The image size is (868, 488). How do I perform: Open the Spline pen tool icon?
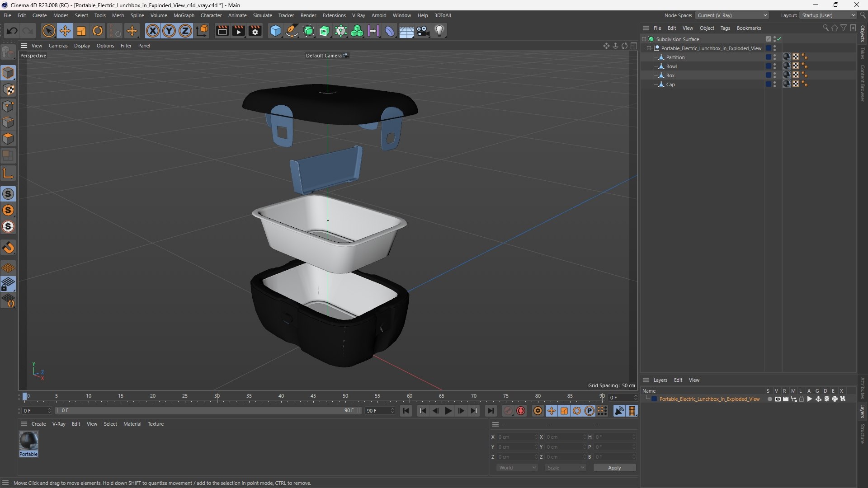(292, 31)
